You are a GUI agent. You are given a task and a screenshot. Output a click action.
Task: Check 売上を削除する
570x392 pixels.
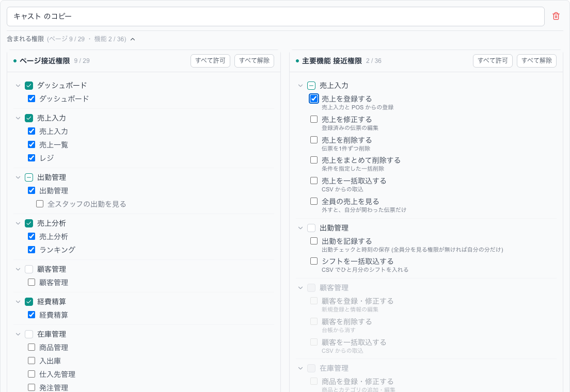point(314,140)
